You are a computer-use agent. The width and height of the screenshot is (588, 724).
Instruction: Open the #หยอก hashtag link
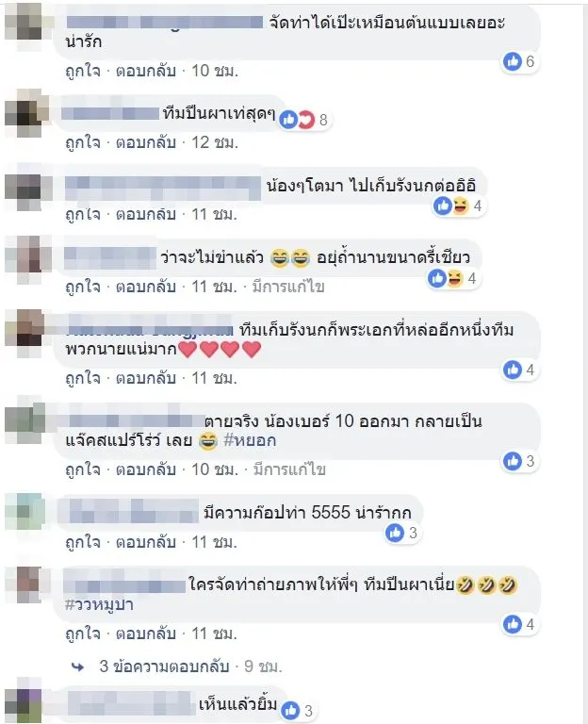tap(250, 440)
